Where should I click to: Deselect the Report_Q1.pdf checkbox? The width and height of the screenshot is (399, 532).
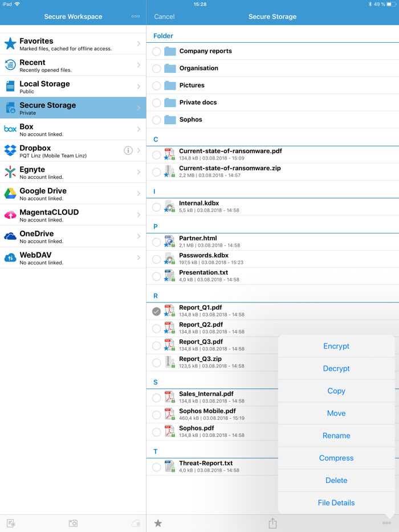(x=156, y=311)
